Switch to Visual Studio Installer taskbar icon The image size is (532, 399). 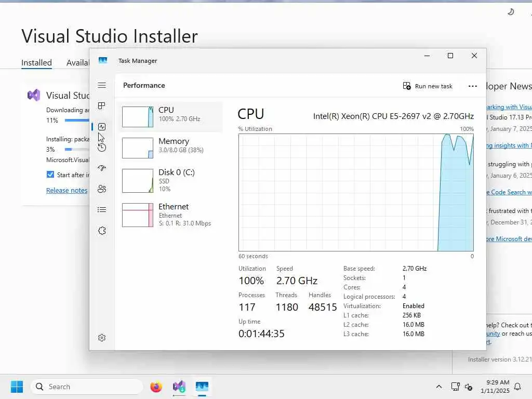[x=179, y=387]
